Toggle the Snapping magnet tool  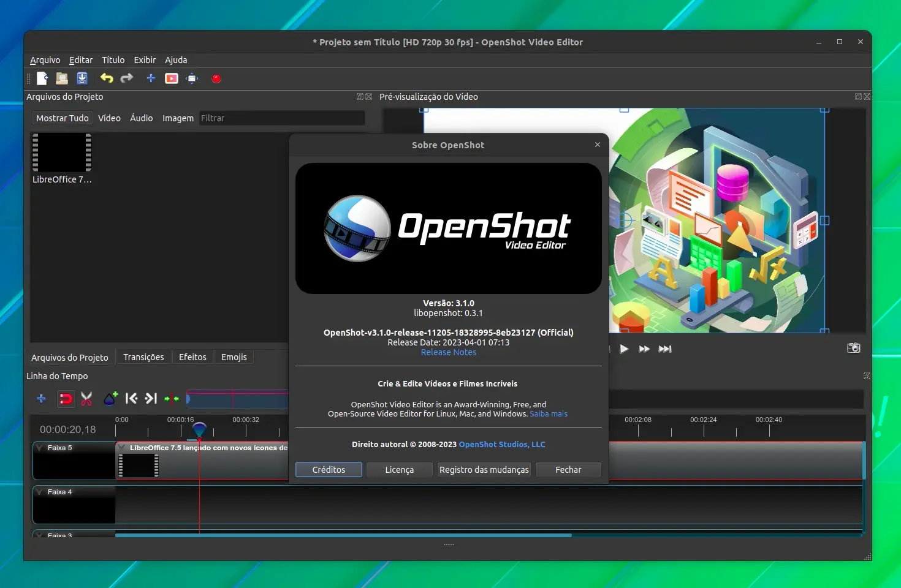[65, 399]
